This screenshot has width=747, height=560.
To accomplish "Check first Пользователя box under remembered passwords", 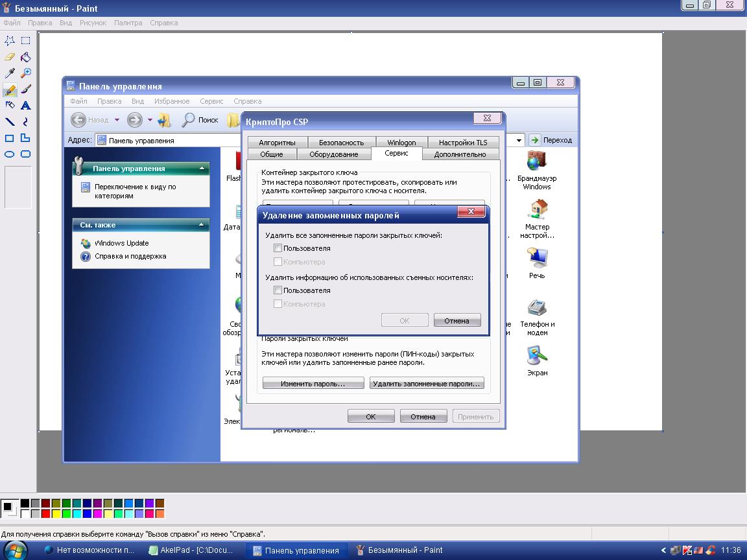I will [278, 248].
